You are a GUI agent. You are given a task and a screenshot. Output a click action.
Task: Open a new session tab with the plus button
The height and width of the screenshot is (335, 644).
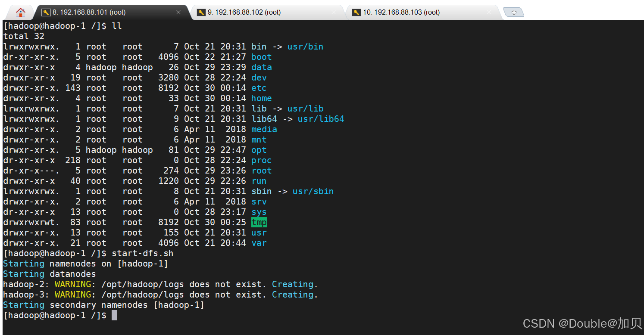(x=514, y=12)
